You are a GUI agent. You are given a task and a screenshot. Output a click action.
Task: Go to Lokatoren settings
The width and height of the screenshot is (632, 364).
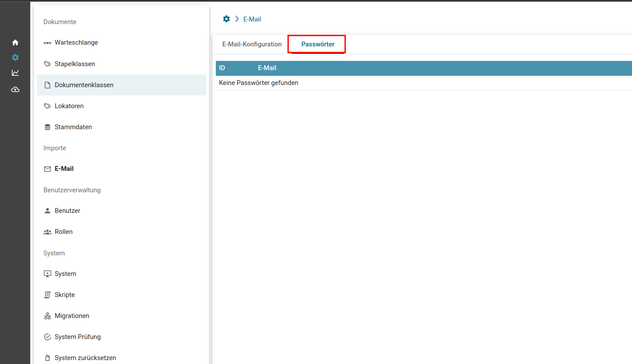[x=69, y=106]
